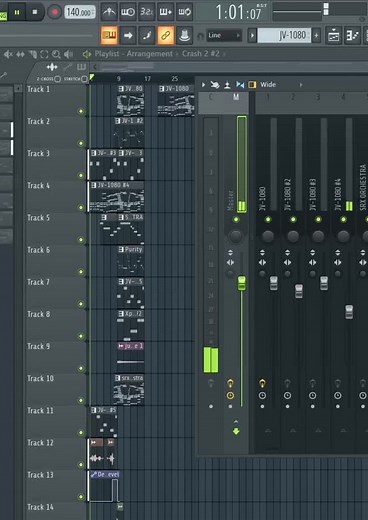
Task: Swap left and right channels on Master
Action: (230, 263)
